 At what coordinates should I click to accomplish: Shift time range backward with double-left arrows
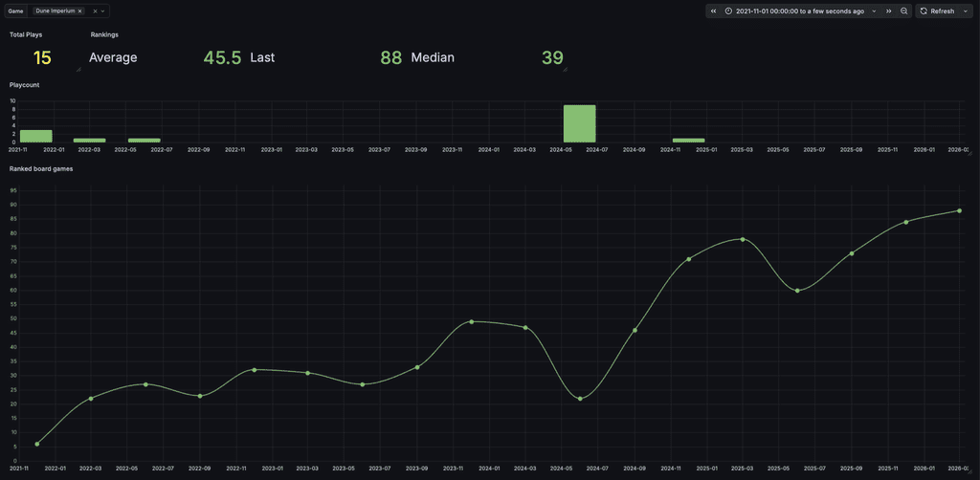[x=713, y=11]
